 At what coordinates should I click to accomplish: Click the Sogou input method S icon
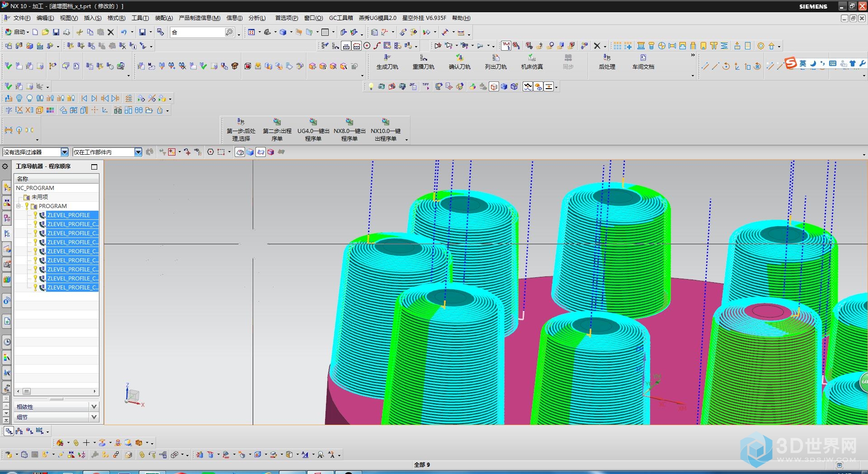coord(790,63)
